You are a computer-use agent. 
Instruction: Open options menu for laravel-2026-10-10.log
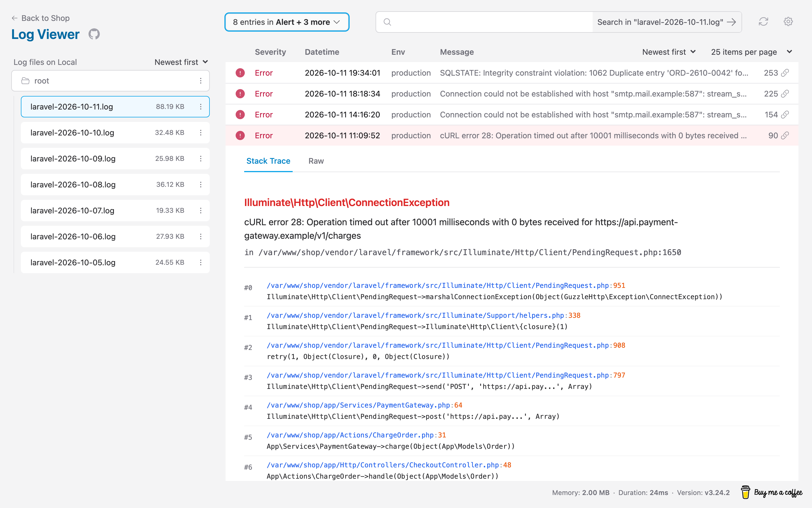tap(201, 133)
